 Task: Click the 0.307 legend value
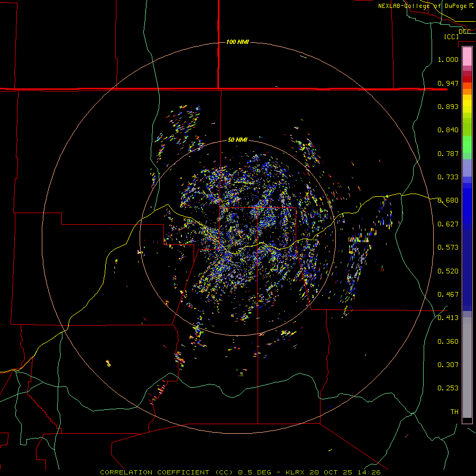click(x=448, y=365)
